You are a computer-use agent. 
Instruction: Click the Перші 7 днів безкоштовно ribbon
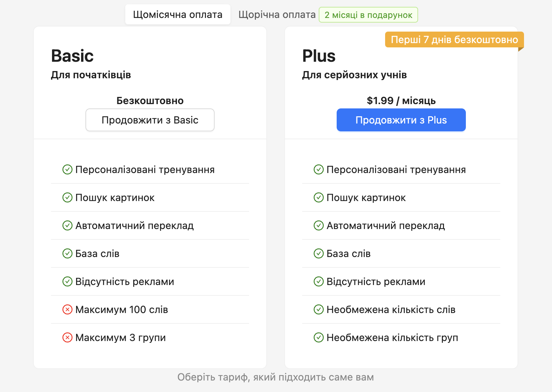(454, 39)
